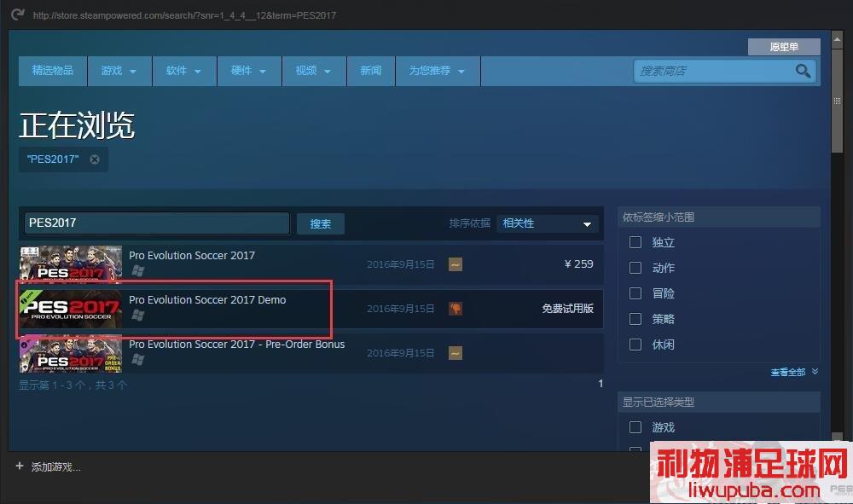The image size is (853, 504).
Task: Check the 冒险 tag checkbox
Action: pos(635,293)
